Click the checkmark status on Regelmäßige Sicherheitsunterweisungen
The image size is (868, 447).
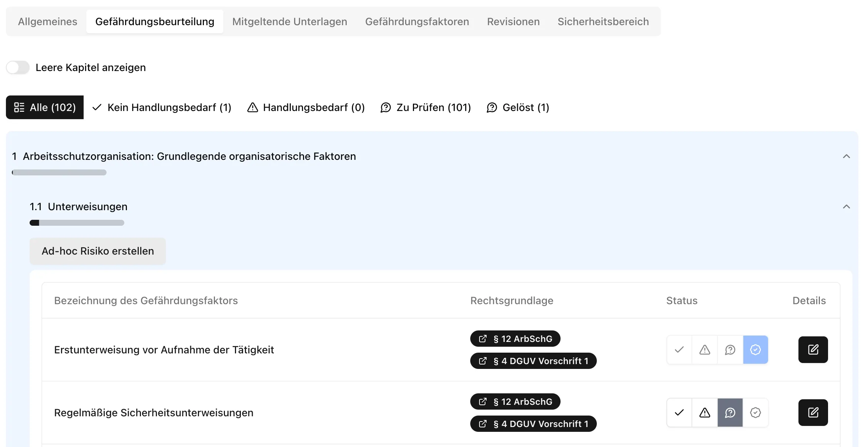tap(679, 412)
